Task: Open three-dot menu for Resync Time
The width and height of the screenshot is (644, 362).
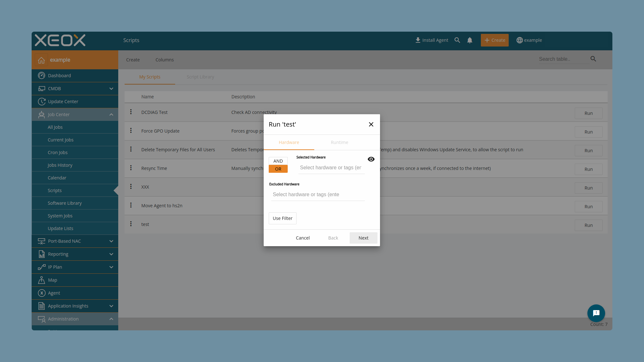Action: [131, 168]
